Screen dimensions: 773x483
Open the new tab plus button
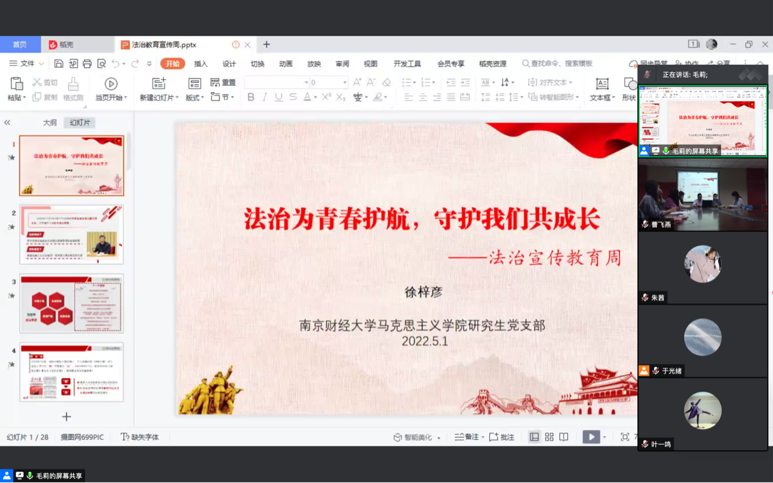(x=266, y=44)
